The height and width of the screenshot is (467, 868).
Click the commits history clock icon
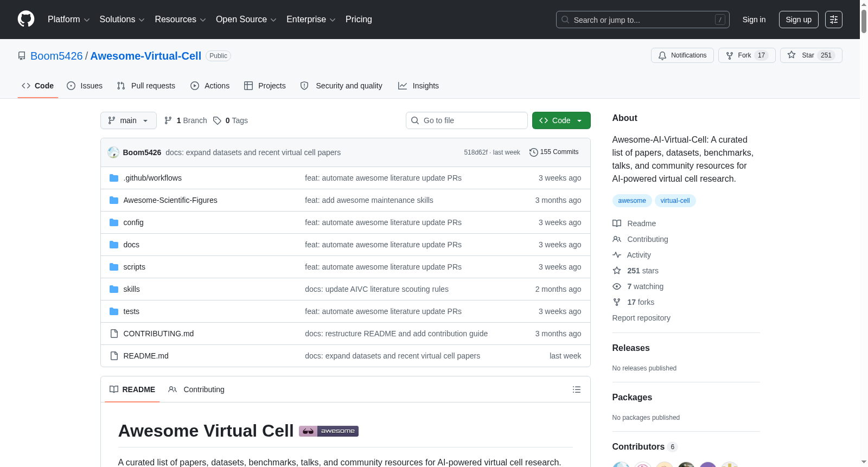click(x=533, y=152)
